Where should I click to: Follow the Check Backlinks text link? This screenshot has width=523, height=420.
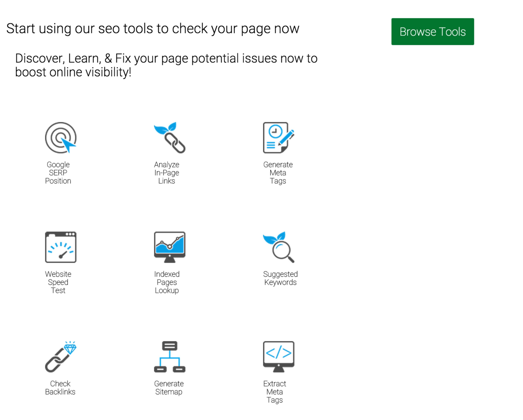60,387
